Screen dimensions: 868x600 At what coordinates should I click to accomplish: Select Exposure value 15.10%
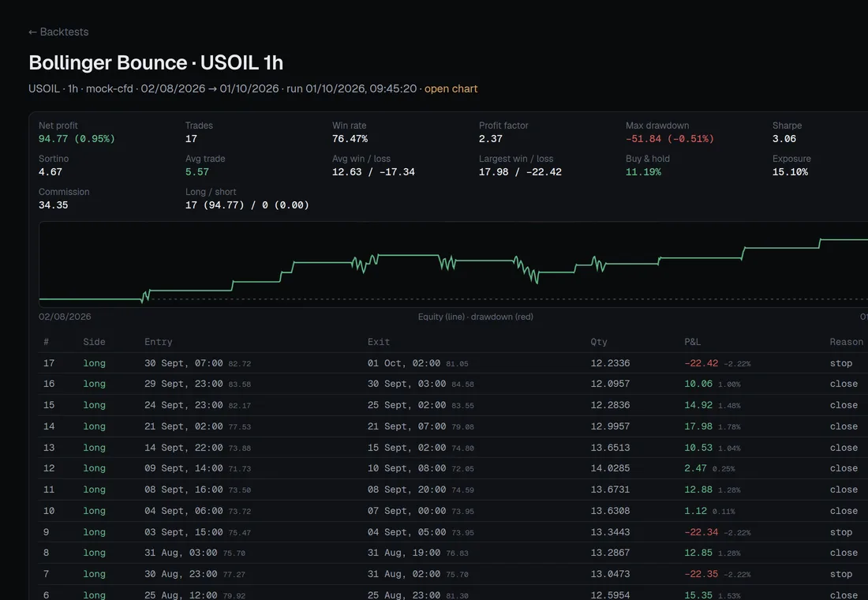click(x=790, y=172)
